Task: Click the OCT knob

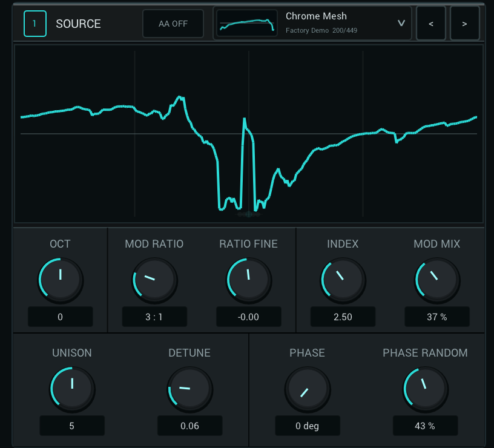Action: pos(61,280)
